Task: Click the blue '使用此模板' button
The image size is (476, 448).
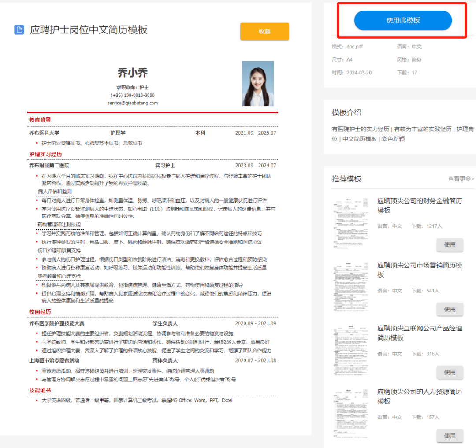Action: click(x=402, y=20)
